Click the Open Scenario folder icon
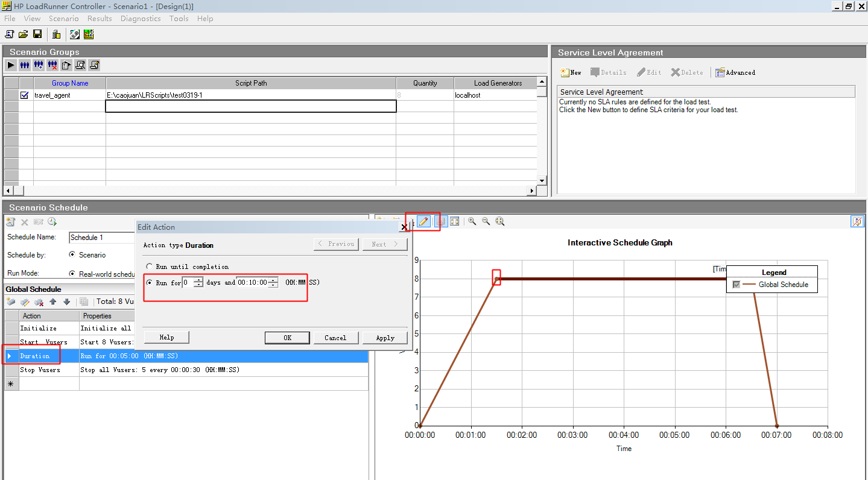The height and width of the screenshot is (480, 868). (23, 34)
